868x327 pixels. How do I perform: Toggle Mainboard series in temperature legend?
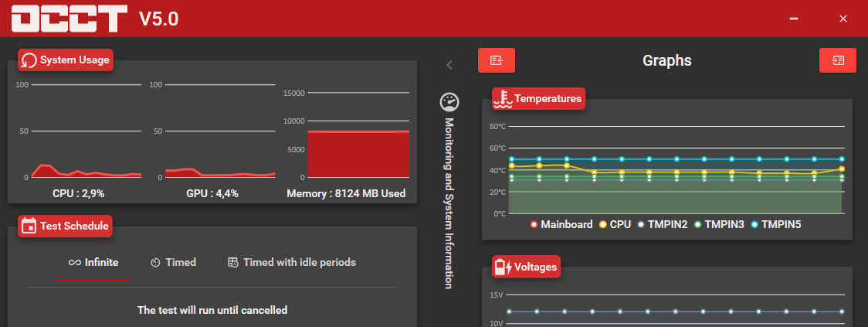click(561, 224)
